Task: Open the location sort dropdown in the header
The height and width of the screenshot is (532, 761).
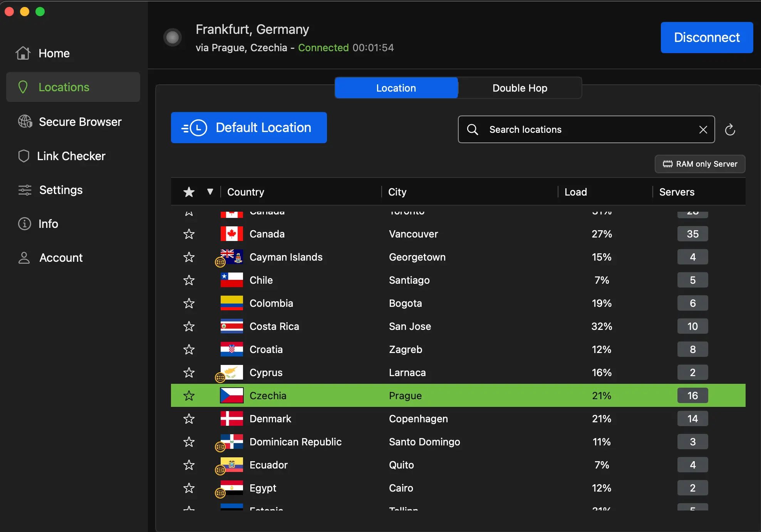Action: 210,192
